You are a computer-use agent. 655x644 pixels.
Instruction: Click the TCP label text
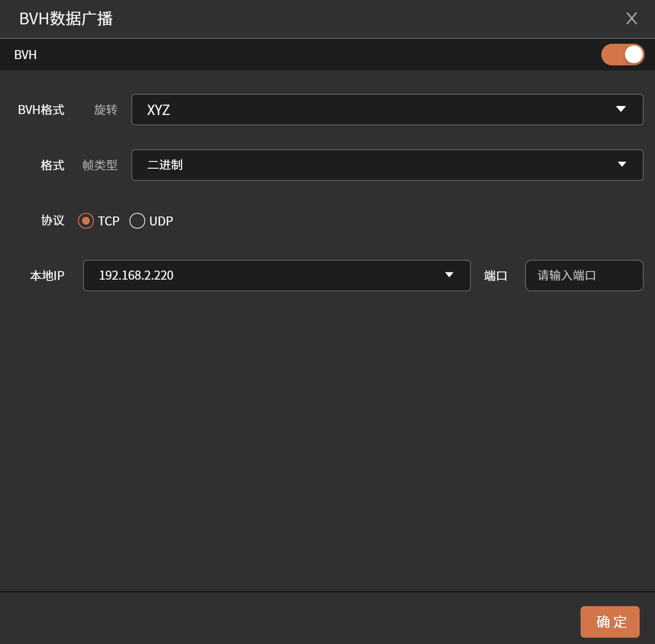pos(109,221)
